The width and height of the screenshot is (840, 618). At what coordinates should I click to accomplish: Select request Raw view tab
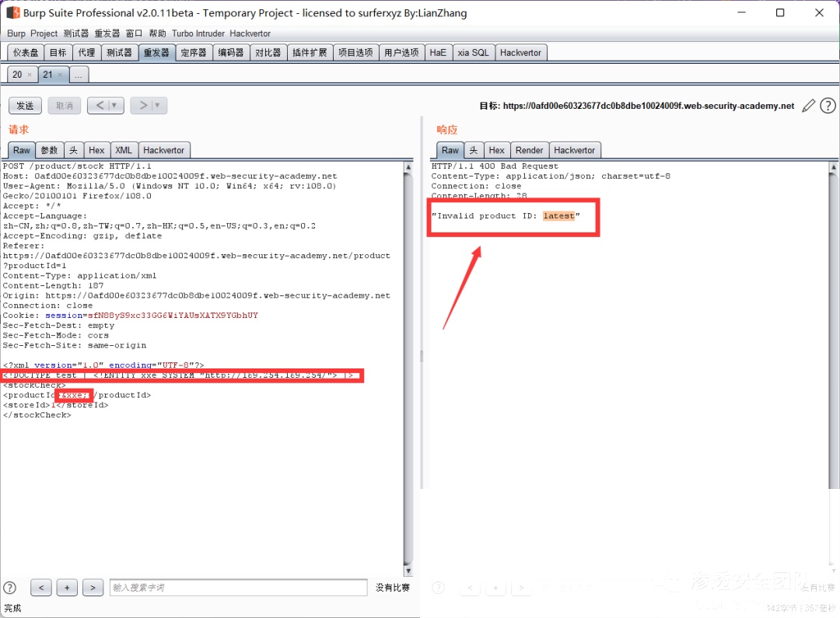click(22, 150)
